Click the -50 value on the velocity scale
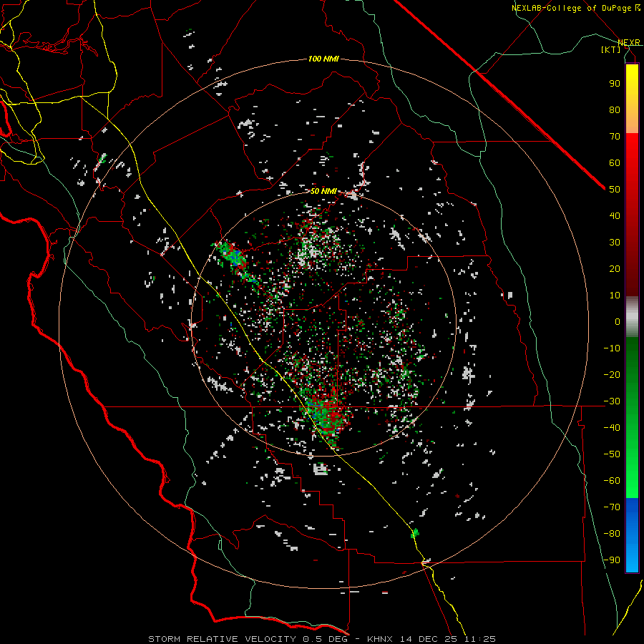This screenshot has height=644, width=644. click(x=612, y=454)
